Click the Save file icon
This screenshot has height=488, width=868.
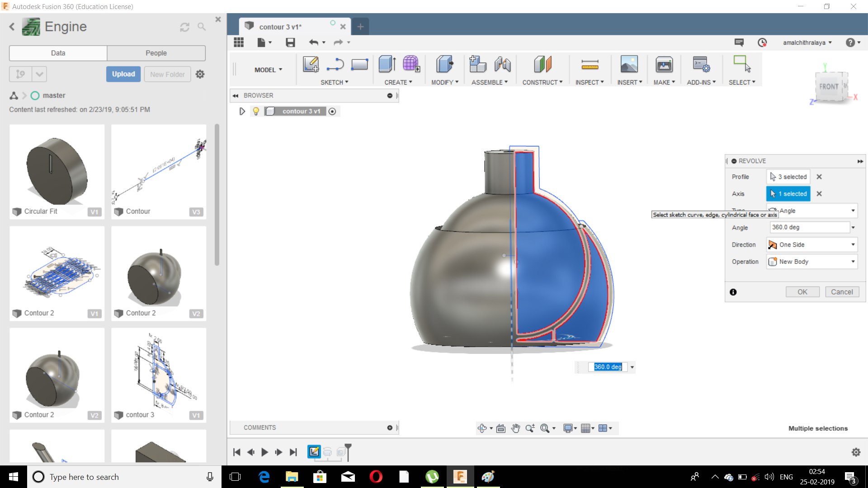pos(290,42)
